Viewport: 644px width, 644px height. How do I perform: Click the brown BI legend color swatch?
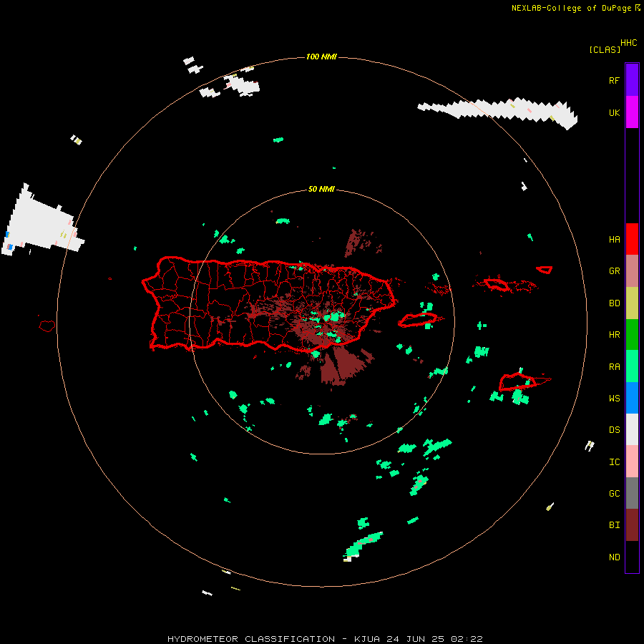point(632,525)
